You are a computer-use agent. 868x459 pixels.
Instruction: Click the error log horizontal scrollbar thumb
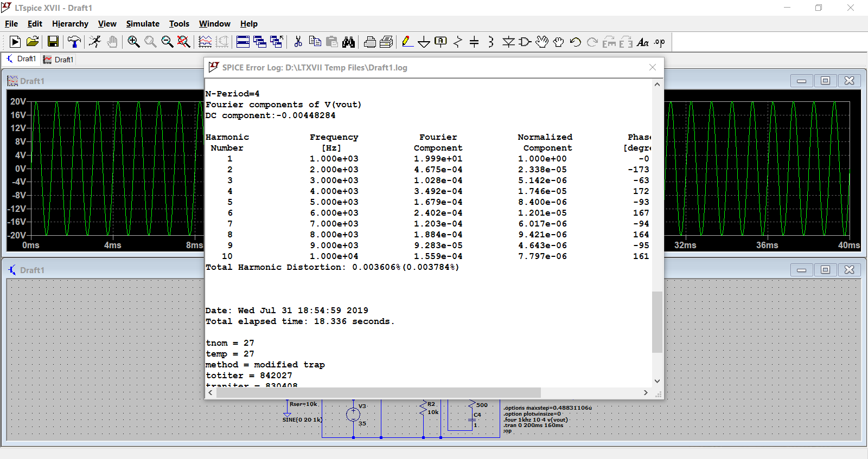pos(379,393)
